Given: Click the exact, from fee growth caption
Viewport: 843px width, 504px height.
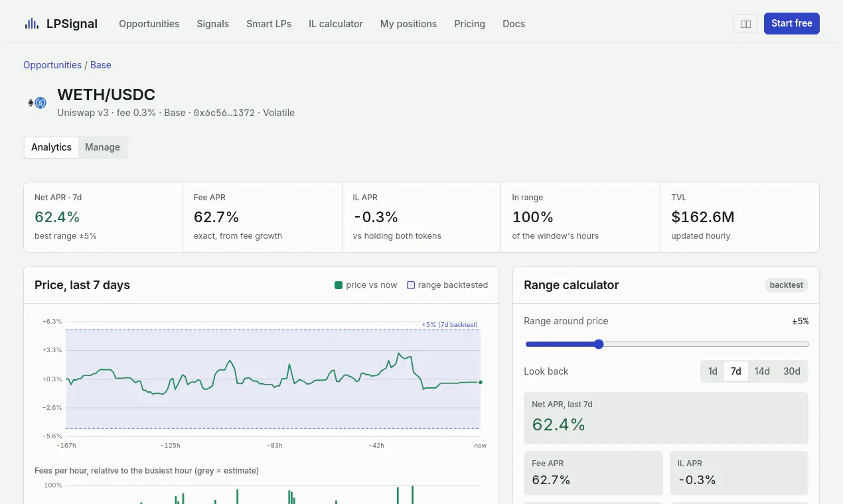Looking at the screenshot, I should [238, 236].
